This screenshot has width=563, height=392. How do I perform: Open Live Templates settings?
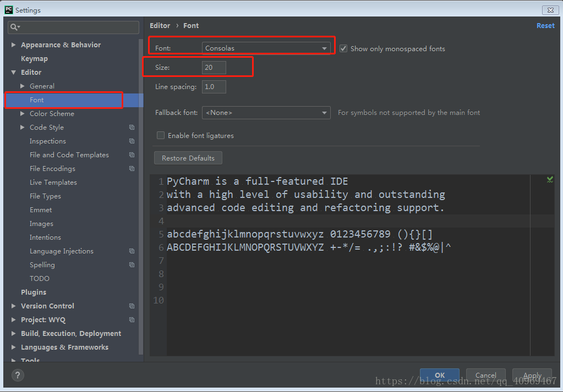point(53,182)
